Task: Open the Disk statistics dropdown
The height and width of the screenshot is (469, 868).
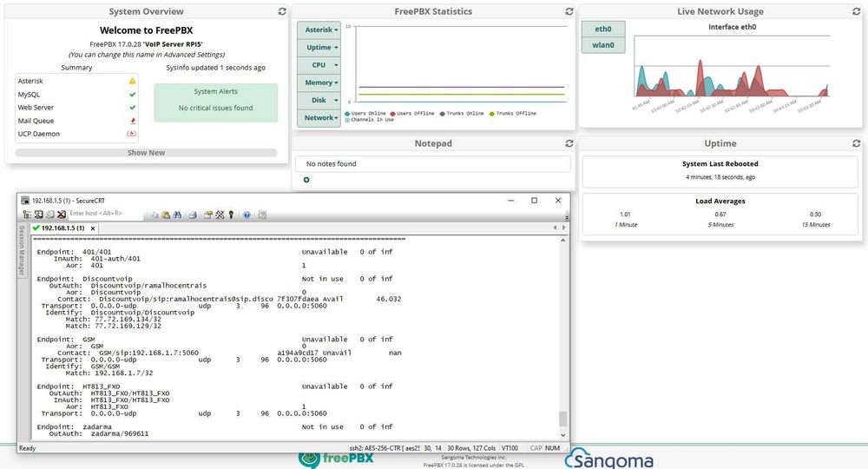Action: [x=319, y=100]
